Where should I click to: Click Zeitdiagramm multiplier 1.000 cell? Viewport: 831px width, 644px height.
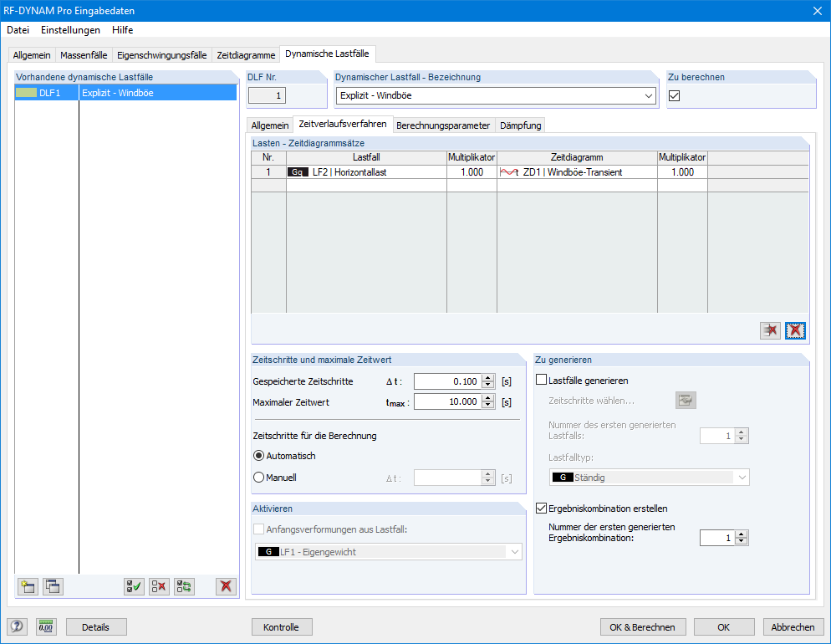pos(682,172)
